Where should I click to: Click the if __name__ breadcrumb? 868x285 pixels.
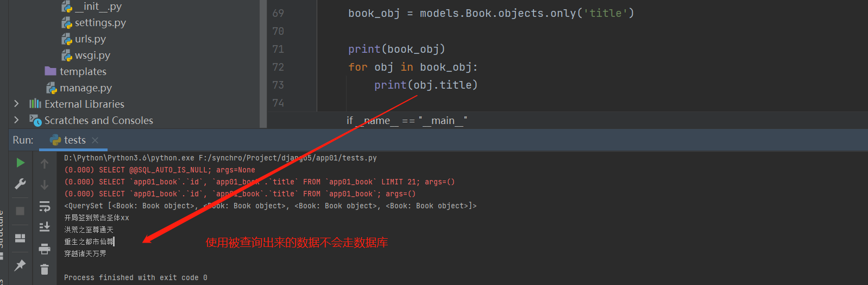407,121
